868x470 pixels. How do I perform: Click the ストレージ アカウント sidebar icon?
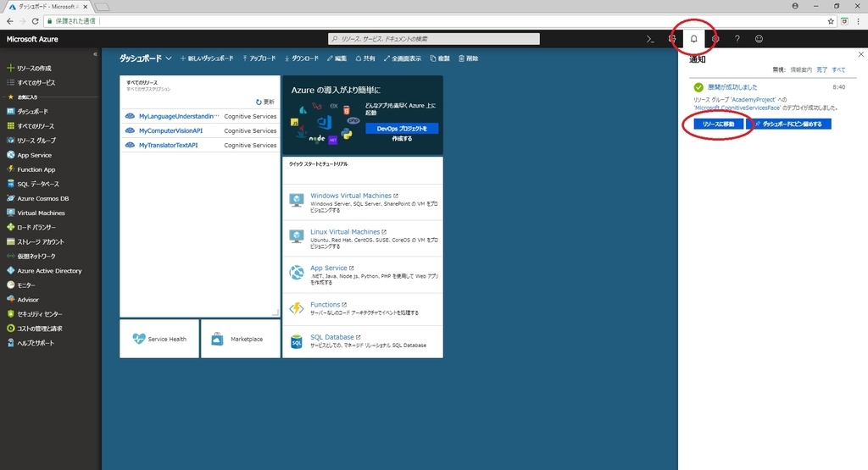click(10, 241)
